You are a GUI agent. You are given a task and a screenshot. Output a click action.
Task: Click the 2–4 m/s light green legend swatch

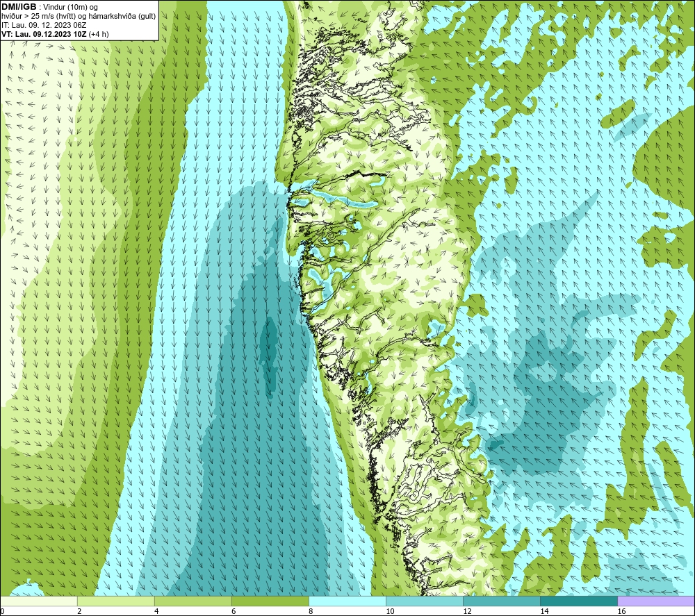point(115,601)
